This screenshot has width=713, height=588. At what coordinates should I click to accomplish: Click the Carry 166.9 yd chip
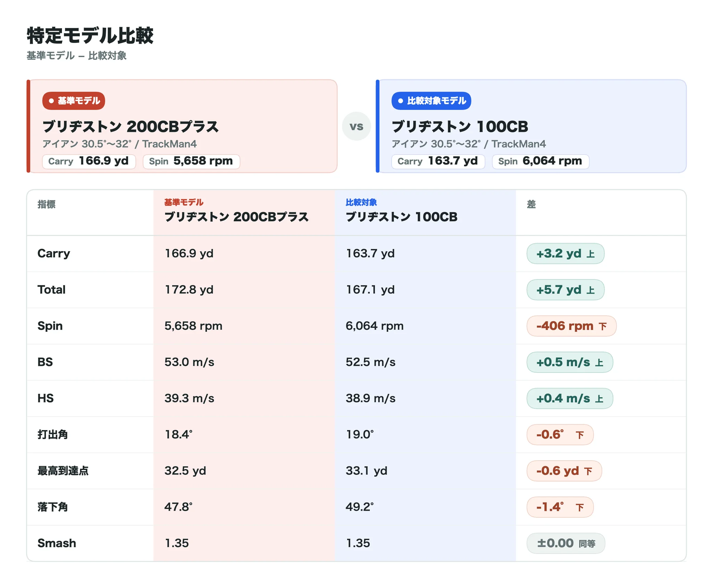(89, 161)
